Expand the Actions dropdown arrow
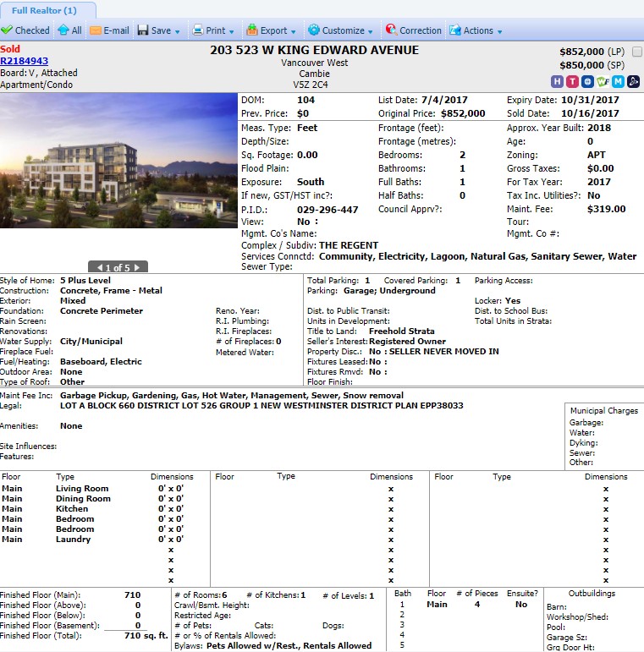The image size is (644, 652). click(499, 31)
